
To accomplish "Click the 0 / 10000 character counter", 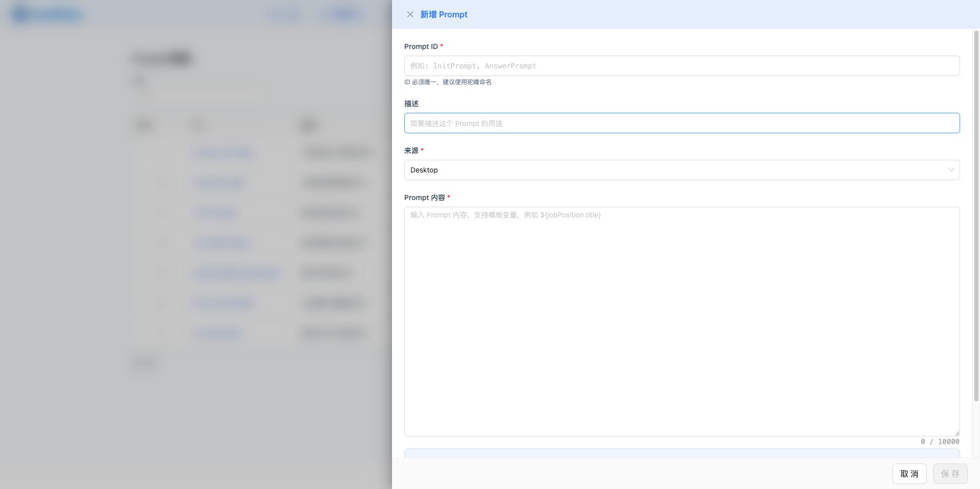I will tap(940, 442).
